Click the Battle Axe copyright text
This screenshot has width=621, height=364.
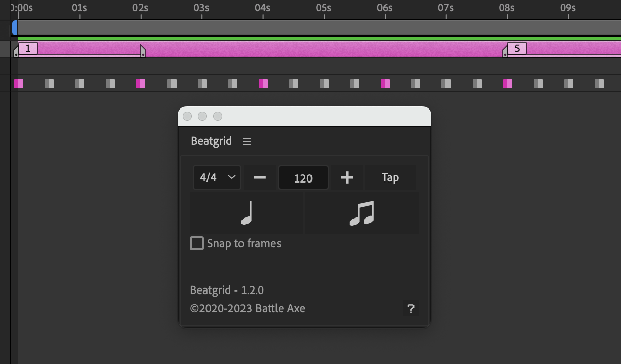pyautogui.click(x=248, y=308)
